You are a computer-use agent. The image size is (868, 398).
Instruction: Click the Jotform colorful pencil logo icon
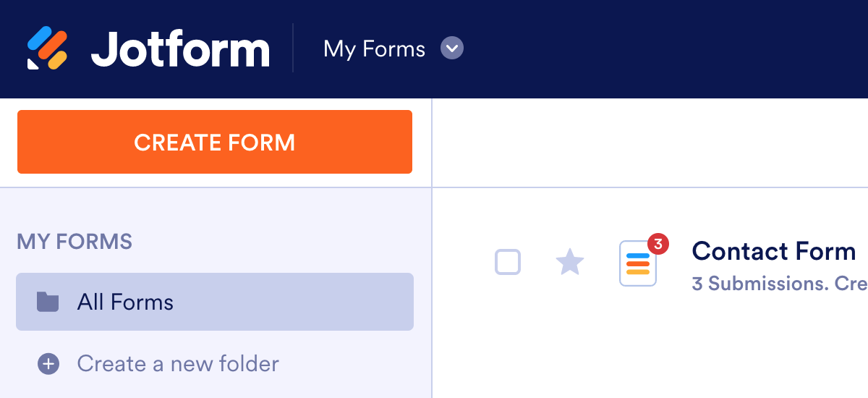(x=47, y=48)
